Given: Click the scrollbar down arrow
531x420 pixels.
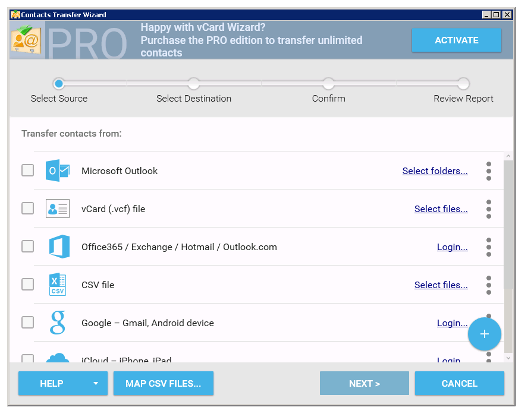Looking at the screenshot, I should point(508,358).
